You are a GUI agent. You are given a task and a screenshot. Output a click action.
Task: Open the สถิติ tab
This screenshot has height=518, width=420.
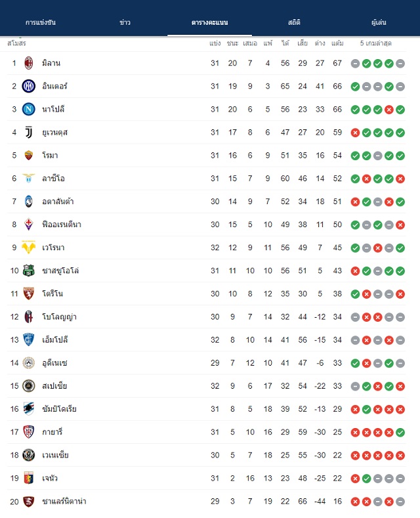pos(294,22)
